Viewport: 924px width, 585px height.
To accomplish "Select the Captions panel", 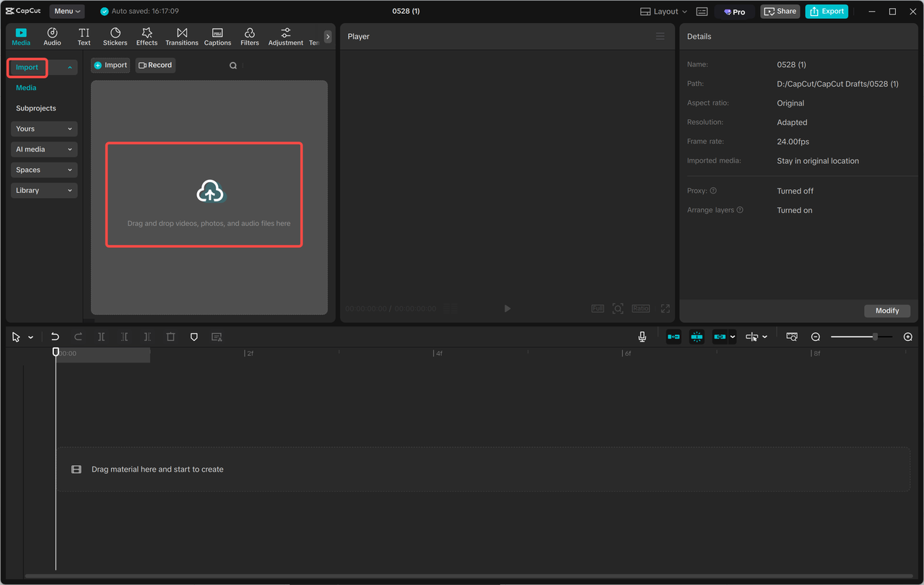I will [x=217, y=36].
